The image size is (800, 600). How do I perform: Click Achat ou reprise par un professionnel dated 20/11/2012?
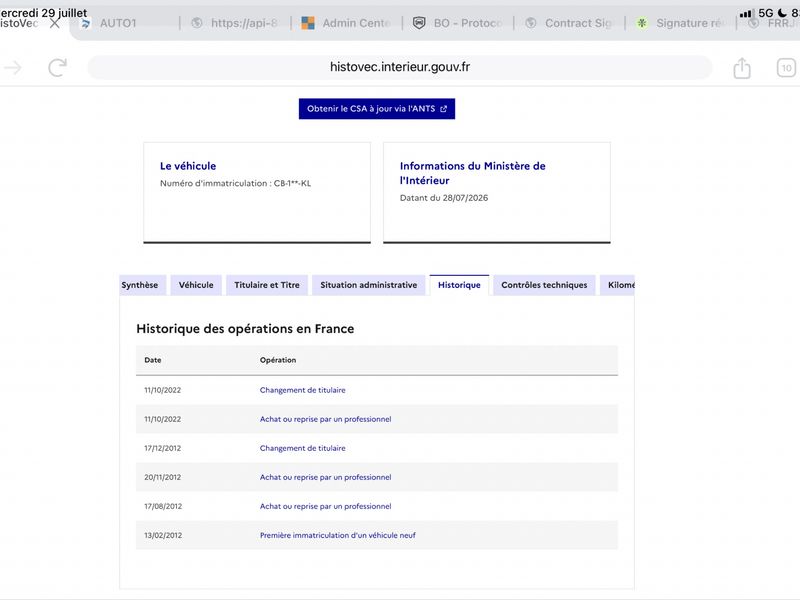[x=326, y=477]
